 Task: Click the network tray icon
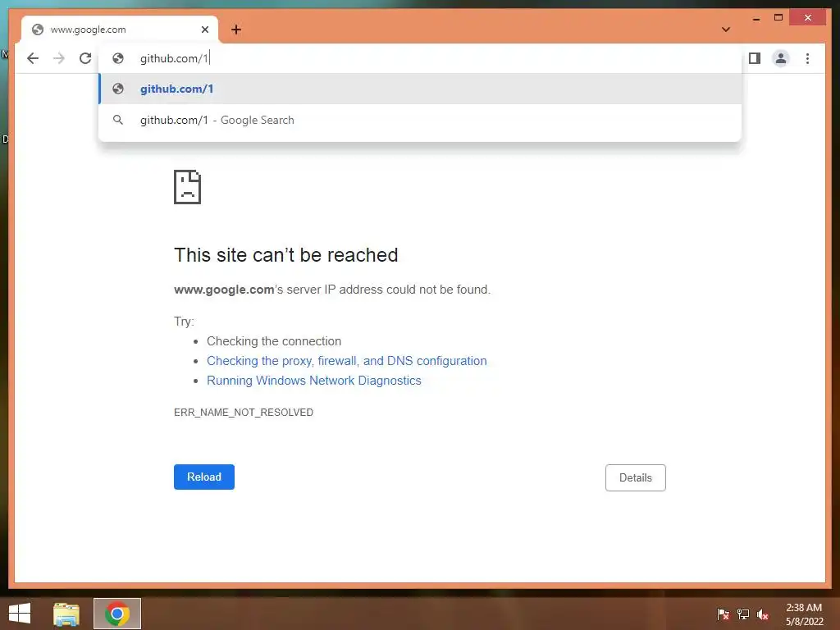[743, 614]
